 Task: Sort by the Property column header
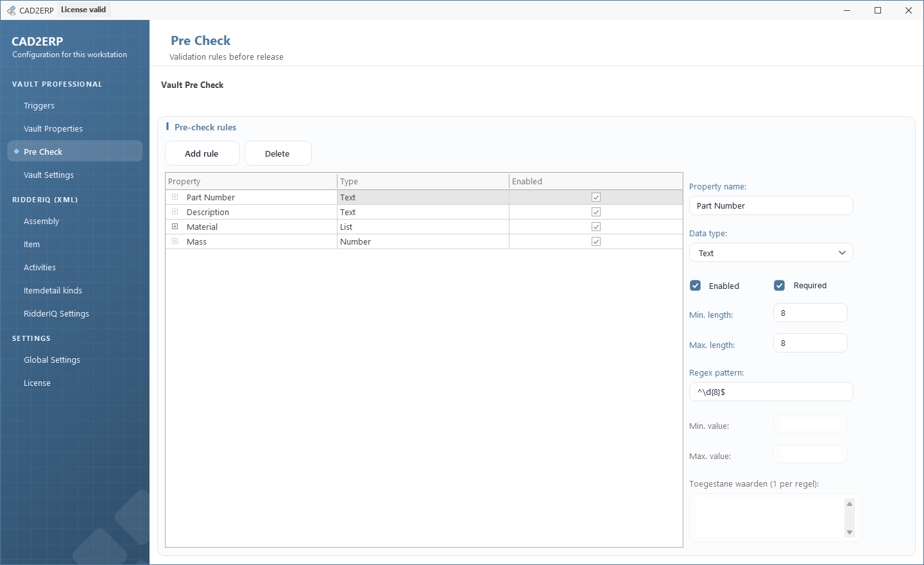pyautogui.click(x=252, y=181)
